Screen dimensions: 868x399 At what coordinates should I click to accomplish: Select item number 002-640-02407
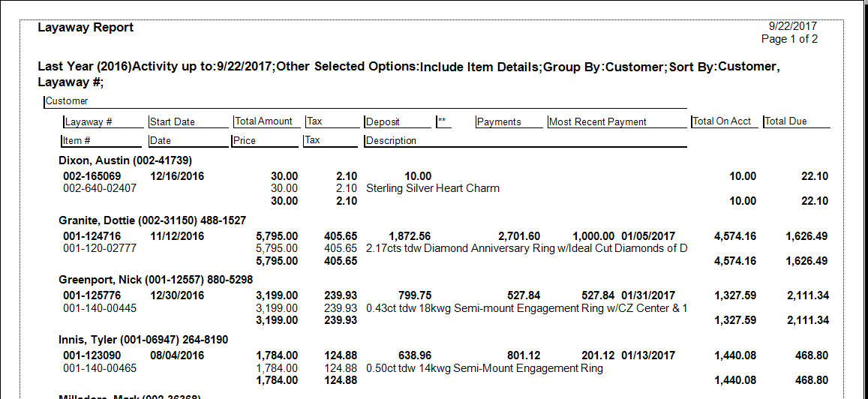(100, 188)
